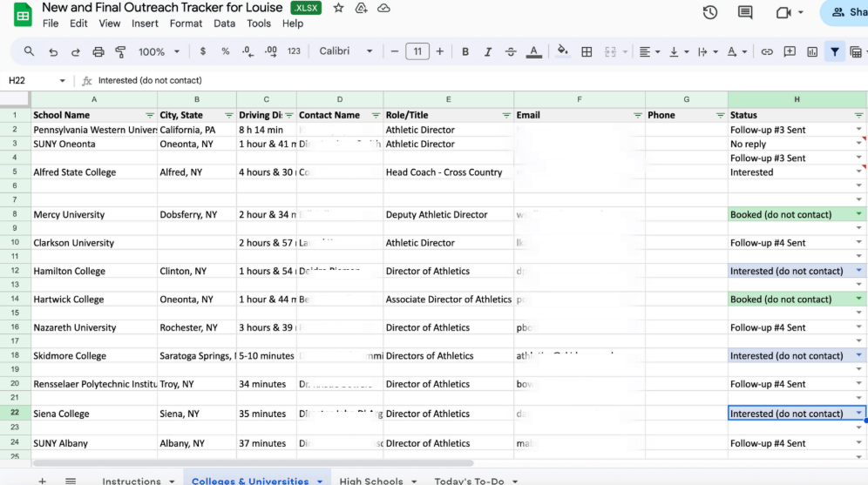Open the all sheets list icon
868x485 pixels.
tap(71, 481)
